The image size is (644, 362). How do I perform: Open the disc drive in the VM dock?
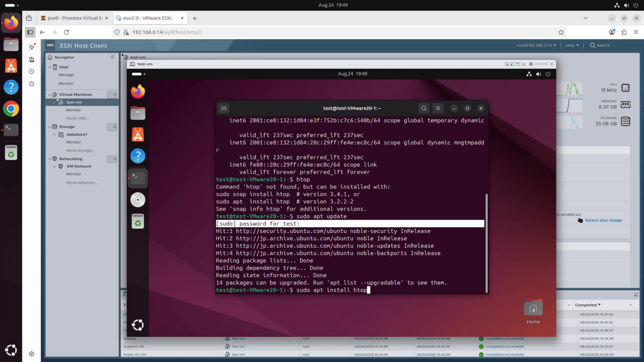tap(138, 200)
